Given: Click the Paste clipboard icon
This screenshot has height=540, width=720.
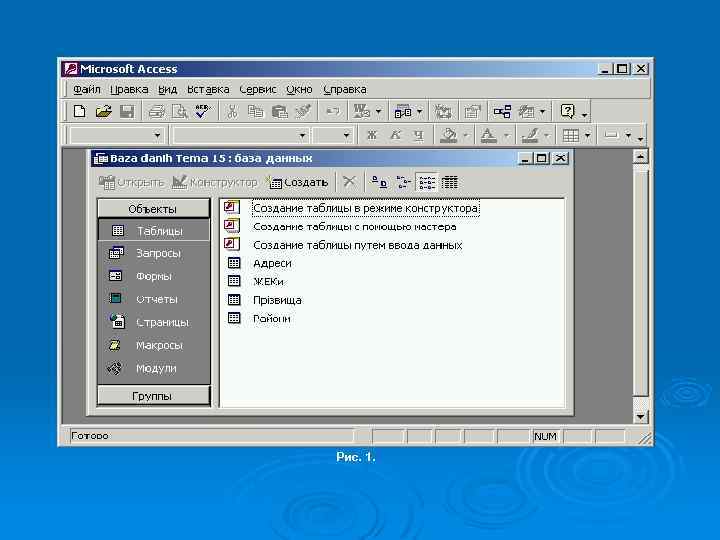Looking at the screenshot, I should (280, 111).
